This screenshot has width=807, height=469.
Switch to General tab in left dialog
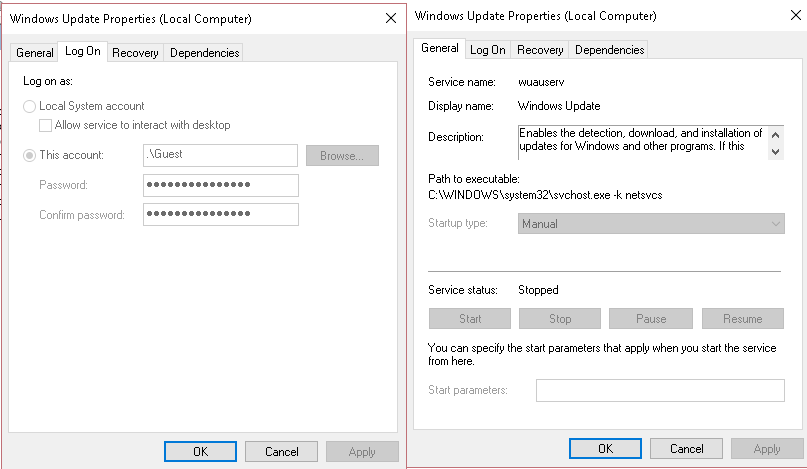[x=34, y=53]
